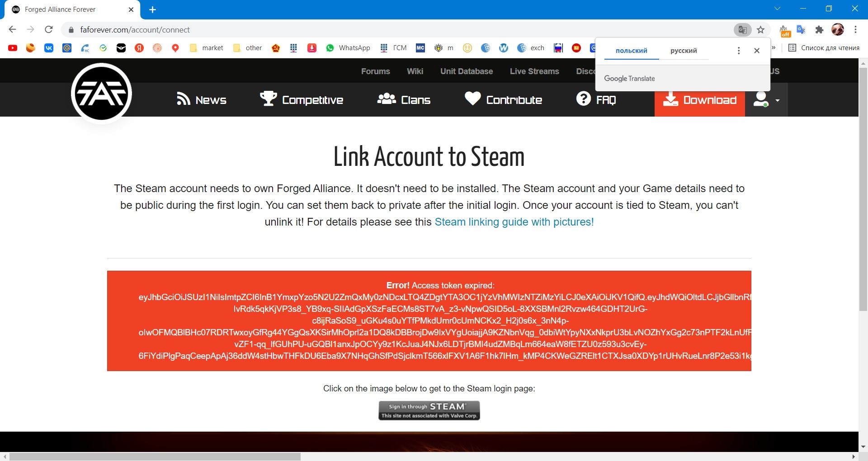Viewport: 868px width, 461px height.
Task: Open the Unit Database link
Action: 467,71
